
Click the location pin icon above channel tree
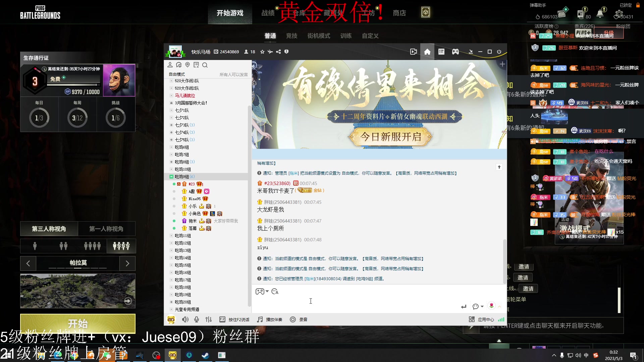(187, 65)
